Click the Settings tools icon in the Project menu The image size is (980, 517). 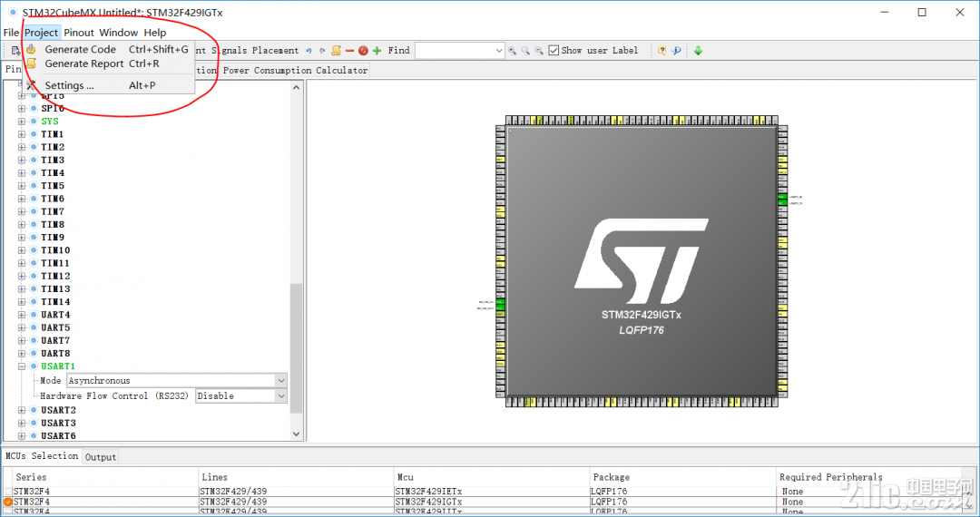[31, 85]
